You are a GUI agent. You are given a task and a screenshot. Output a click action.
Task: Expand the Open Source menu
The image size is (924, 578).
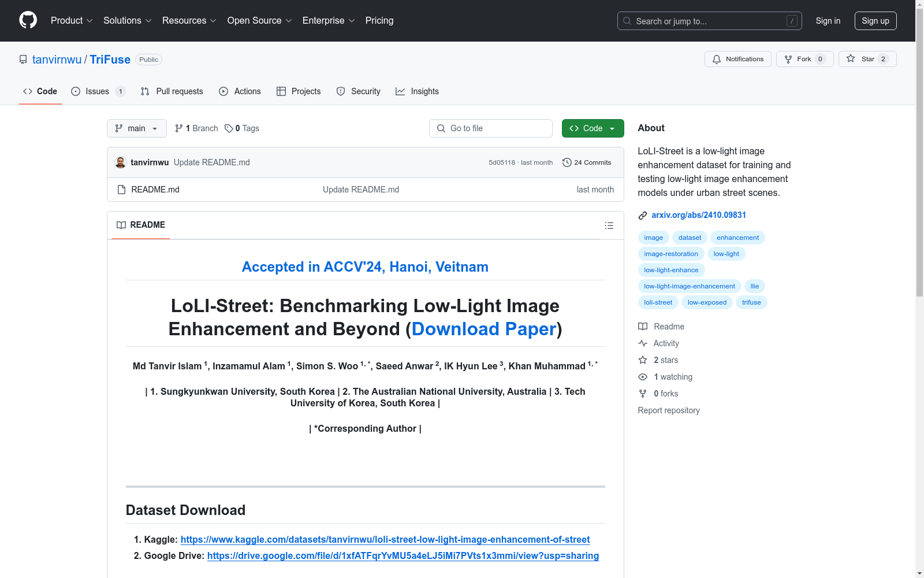(x=260, y=20)
